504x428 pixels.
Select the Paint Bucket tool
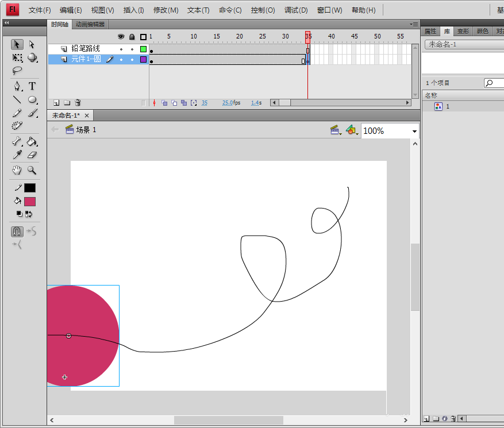(32, 142)
